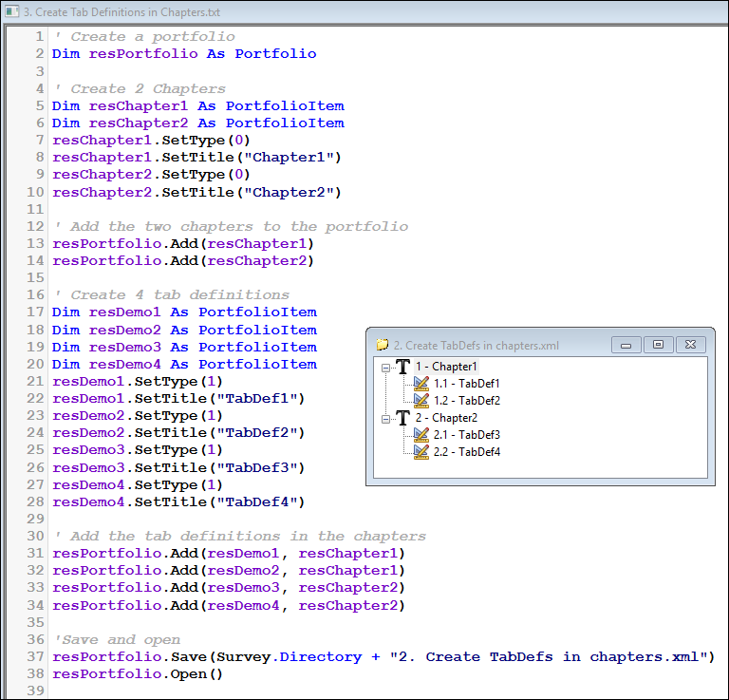The height and width of the screenshot is (700, 729).
Task: Click line 'resPortfolio.Add(resDemo1, resChapter1)'
Action: click(x=229, y=554)
